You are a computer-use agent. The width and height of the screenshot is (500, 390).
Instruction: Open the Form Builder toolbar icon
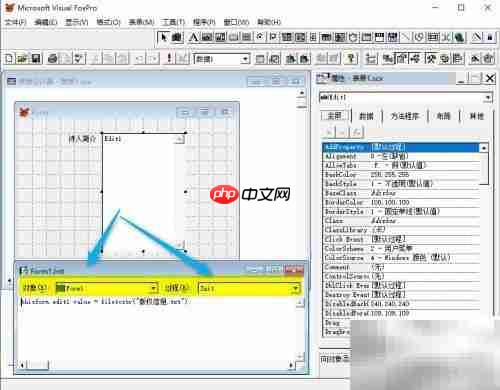[x=475, y=59]
